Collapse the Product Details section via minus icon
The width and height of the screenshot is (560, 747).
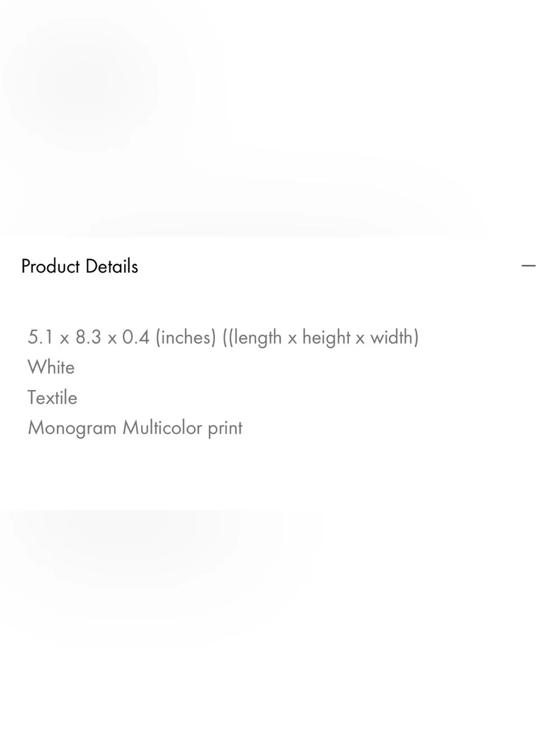coord(528,266)
